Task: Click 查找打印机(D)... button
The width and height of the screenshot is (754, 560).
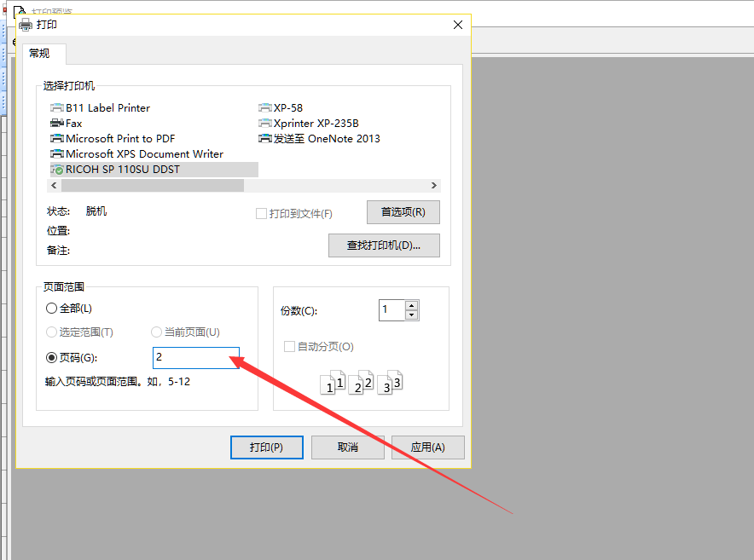Action: [x=384, y=245]
